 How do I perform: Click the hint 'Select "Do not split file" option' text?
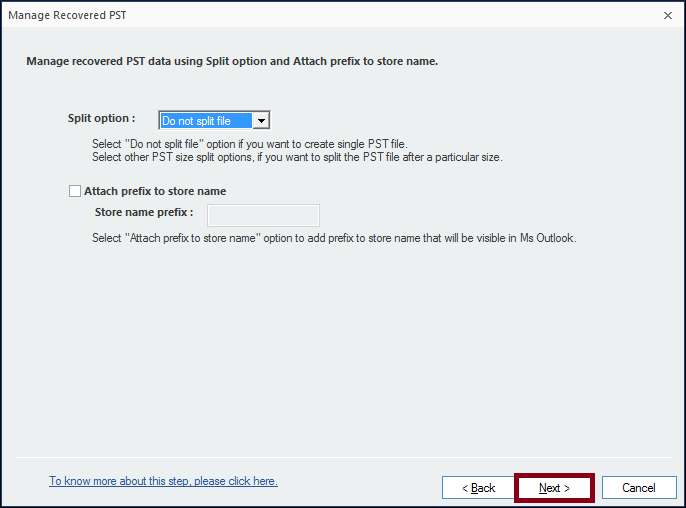click(x=249, y=144)
